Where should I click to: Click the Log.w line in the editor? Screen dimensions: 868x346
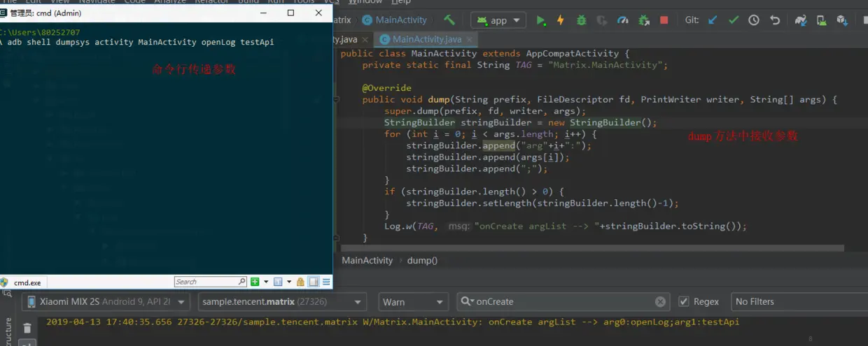566,226
